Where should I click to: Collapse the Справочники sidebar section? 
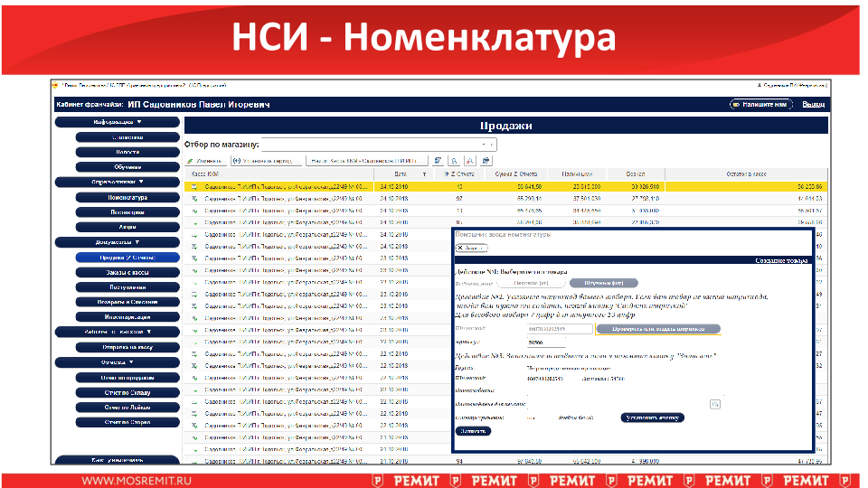[118, 182]
